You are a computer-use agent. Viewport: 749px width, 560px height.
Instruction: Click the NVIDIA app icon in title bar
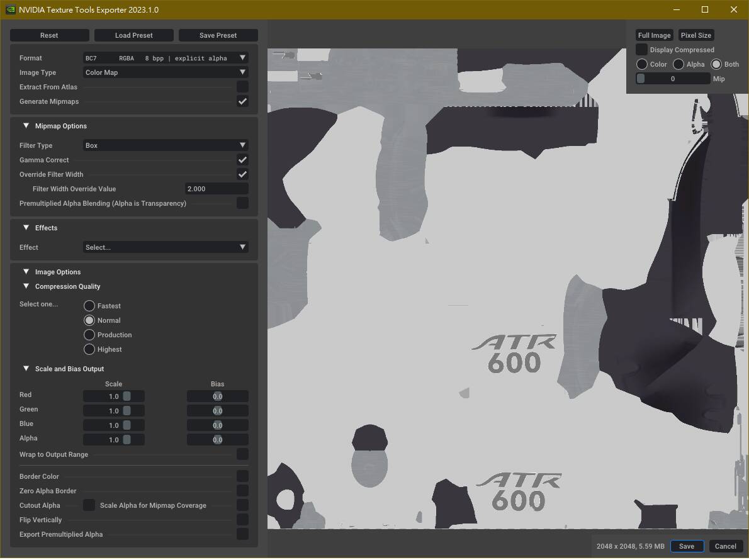(10, 9)
